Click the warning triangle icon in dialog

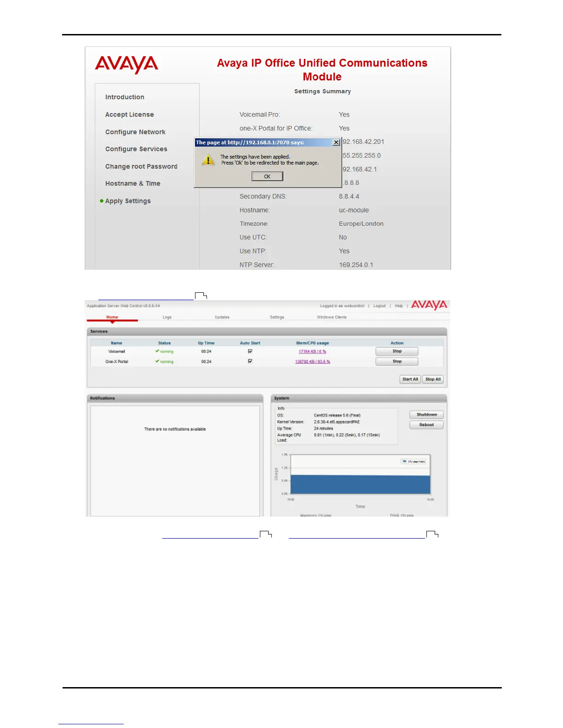[208, 159]
